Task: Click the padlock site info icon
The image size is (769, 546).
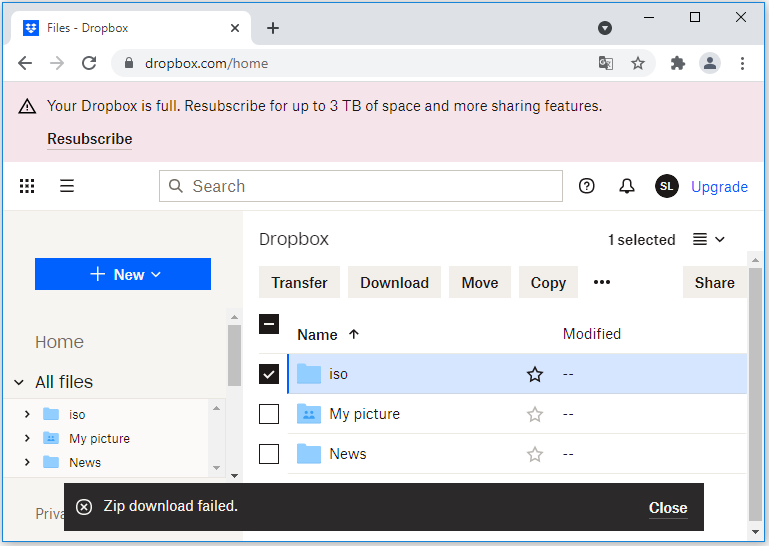Action: pyautogui.click(x=129, y=63)
